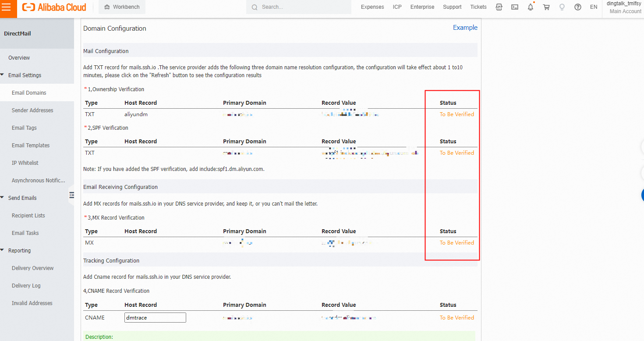Click the Tracking Configuration section header

[111, 261]
